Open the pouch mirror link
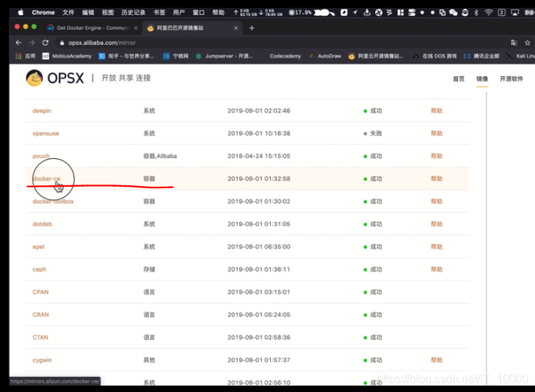 click(x=41, y=156)
